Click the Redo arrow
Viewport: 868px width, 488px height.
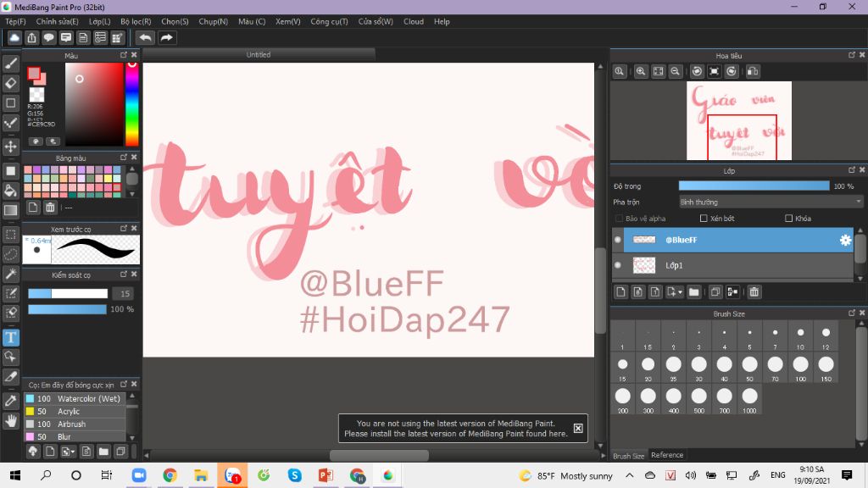tap(166, 37)
